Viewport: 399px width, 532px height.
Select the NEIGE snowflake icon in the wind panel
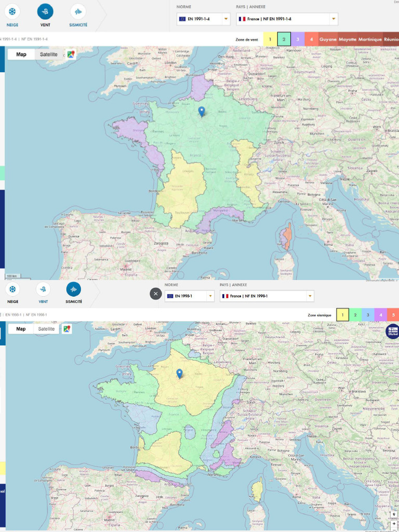pyautogui.click(x=12, y=11)
